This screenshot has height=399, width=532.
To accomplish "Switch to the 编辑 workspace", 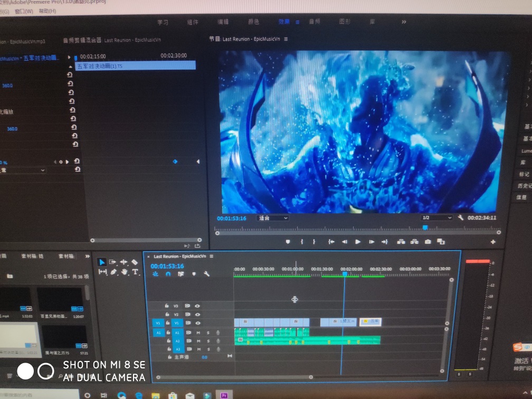I will [223, 22].
